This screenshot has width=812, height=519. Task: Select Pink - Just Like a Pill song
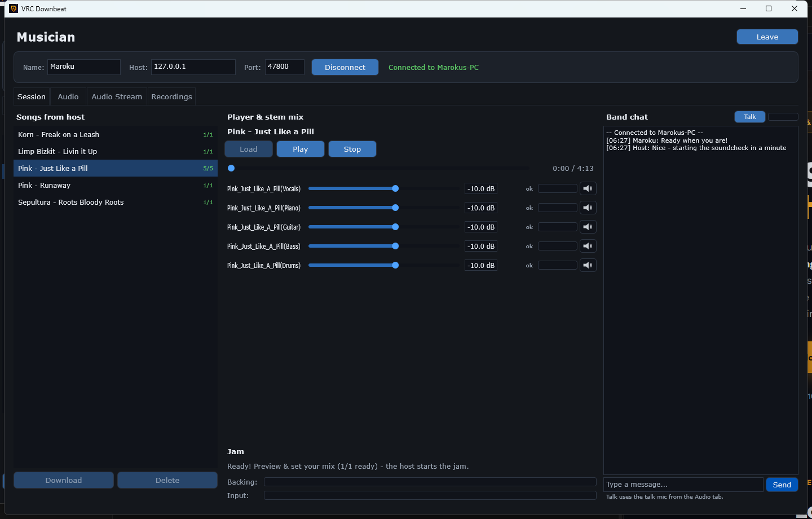point(116,168)
